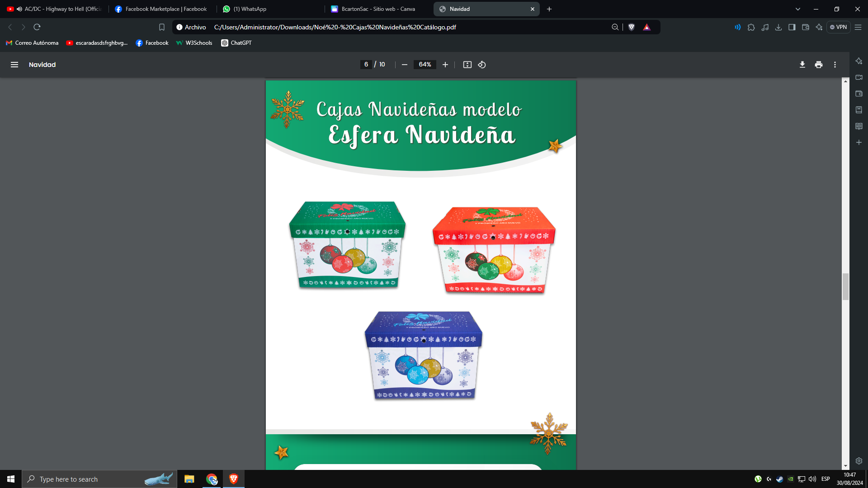Toggle the PDF sidebar menu
Screen dimensions: 868x488
point(14,65)
